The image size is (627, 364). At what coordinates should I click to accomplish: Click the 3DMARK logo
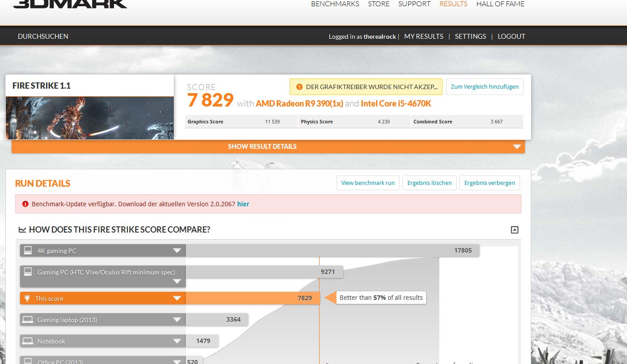click(x=70, y=4)
